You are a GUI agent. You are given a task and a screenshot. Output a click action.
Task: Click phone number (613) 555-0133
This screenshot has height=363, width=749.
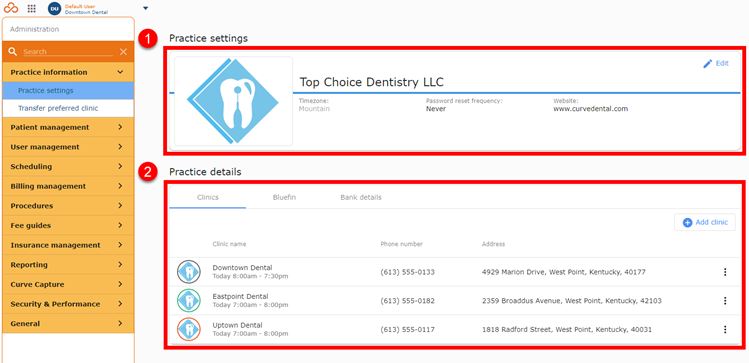pyautogui.click(x=407, y=272)
